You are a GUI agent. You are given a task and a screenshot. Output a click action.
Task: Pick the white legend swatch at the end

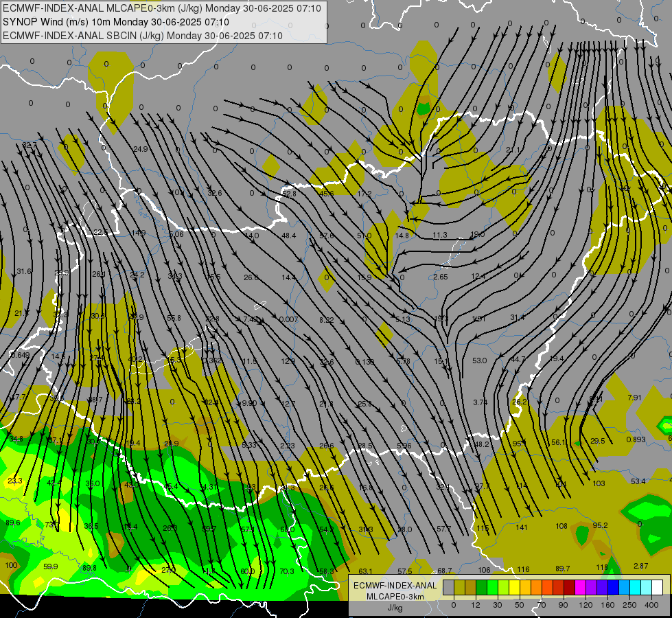pos(658,587)
